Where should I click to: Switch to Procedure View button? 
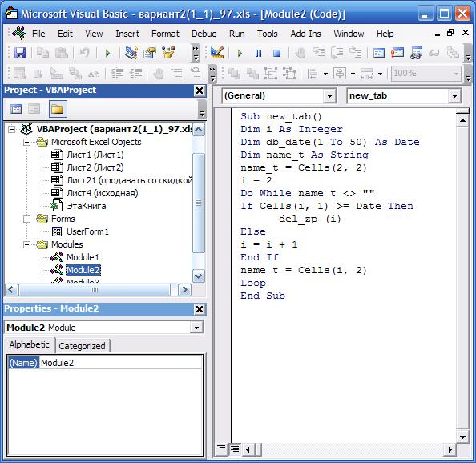coord(221,449)
